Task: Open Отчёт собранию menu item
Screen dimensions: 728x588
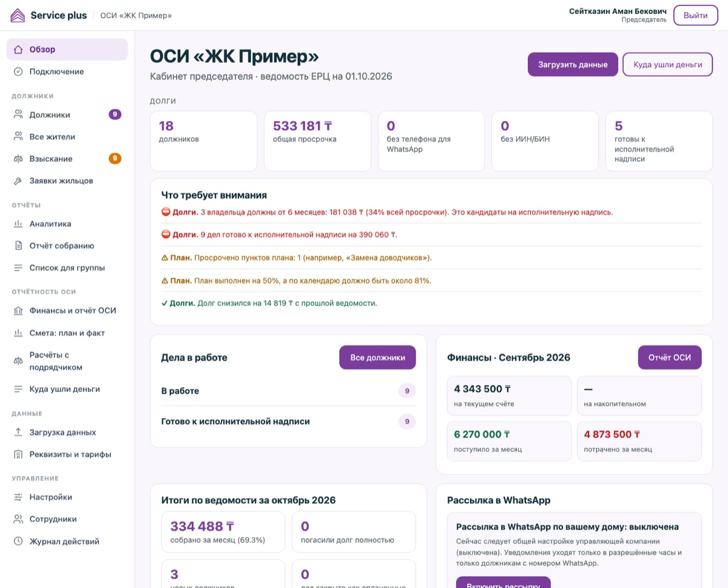Action: coord(67,246)
